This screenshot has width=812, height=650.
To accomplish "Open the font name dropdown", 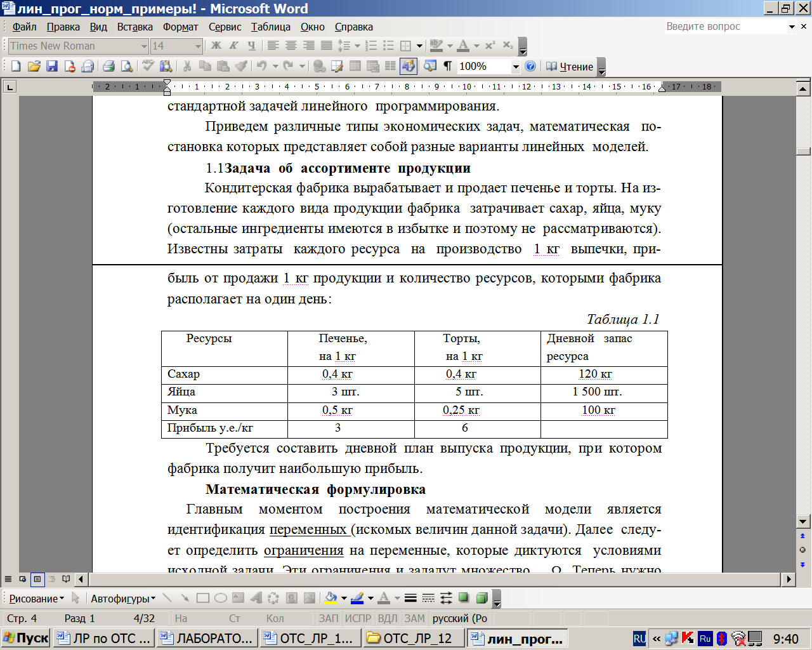I will coord(144,46).
